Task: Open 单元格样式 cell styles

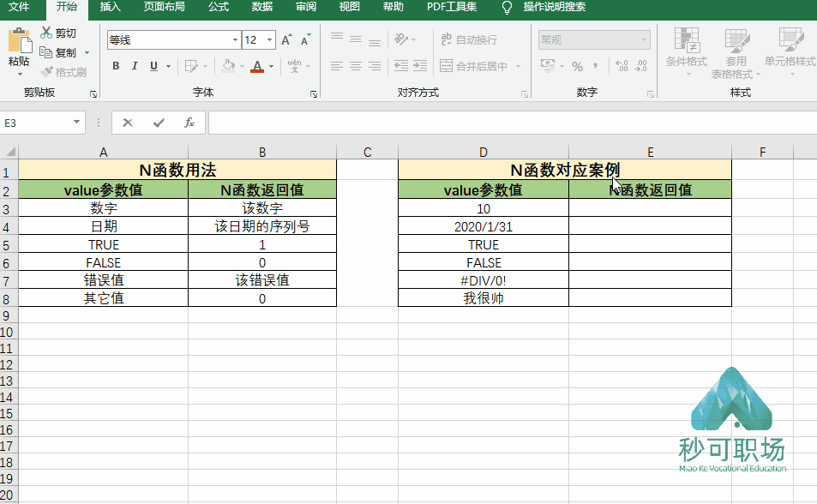Action: tap(790, 52)
